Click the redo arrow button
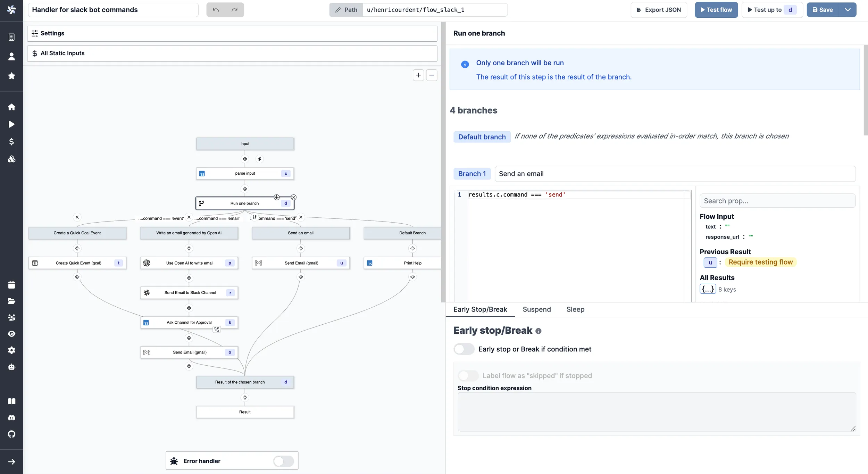 point(234,10)
